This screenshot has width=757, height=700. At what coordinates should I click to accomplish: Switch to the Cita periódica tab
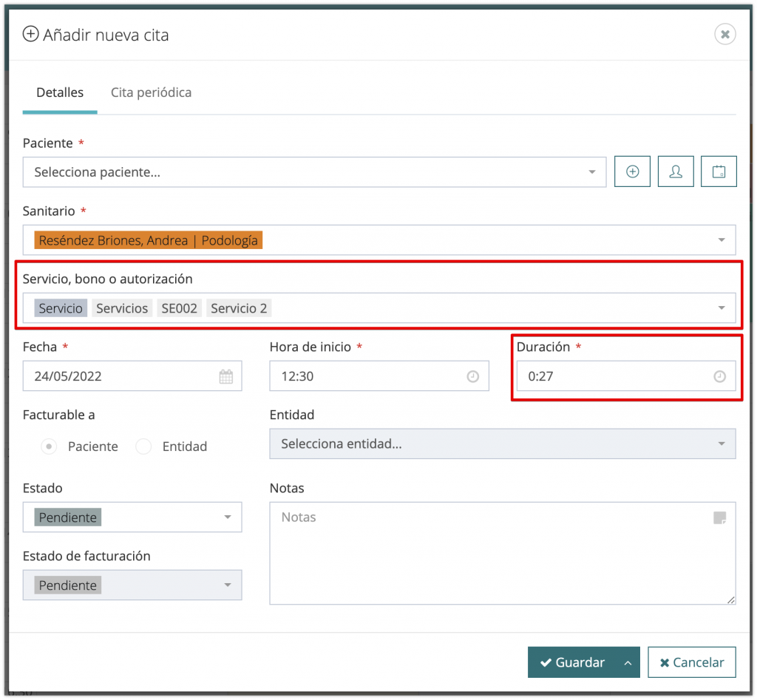tap(151, 93)
